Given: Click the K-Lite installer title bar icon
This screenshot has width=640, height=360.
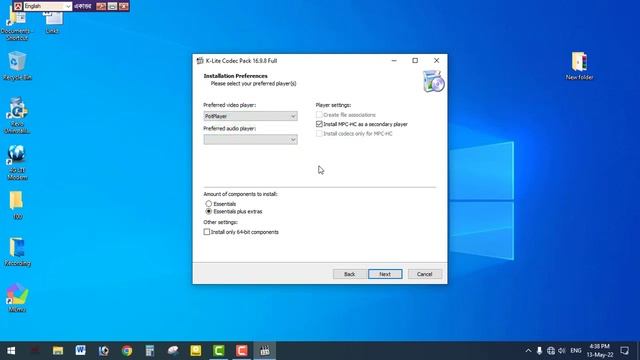Looking at the screenshot, I should [x=200, y=61].
